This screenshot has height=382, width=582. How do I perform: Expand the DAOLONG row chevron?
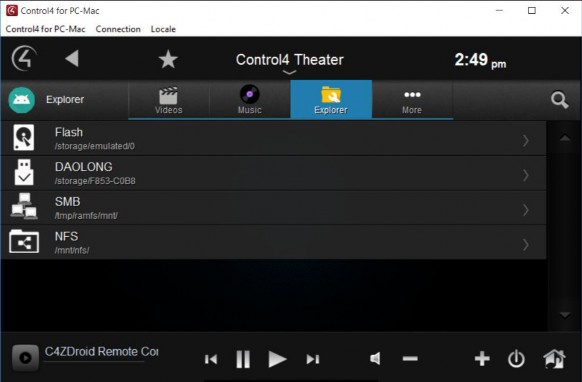pos(526,175)
